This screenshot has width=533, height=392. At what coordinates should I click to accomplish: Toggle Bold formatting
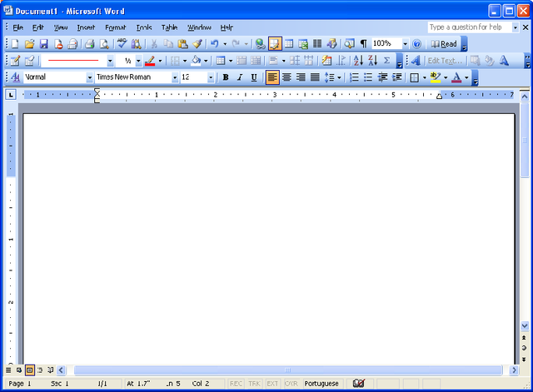(x=226, y=77)
